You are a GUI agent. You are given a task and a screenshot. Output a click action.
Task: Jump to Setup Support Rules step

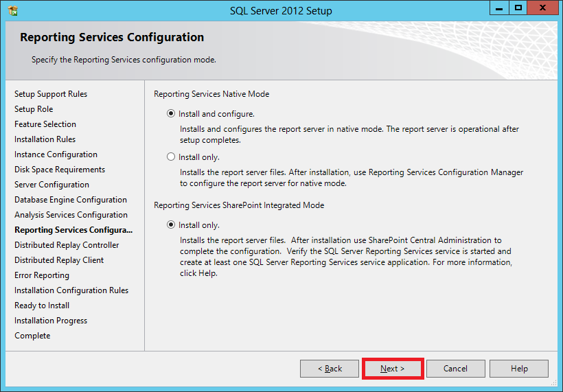click(x=51, y=94)
